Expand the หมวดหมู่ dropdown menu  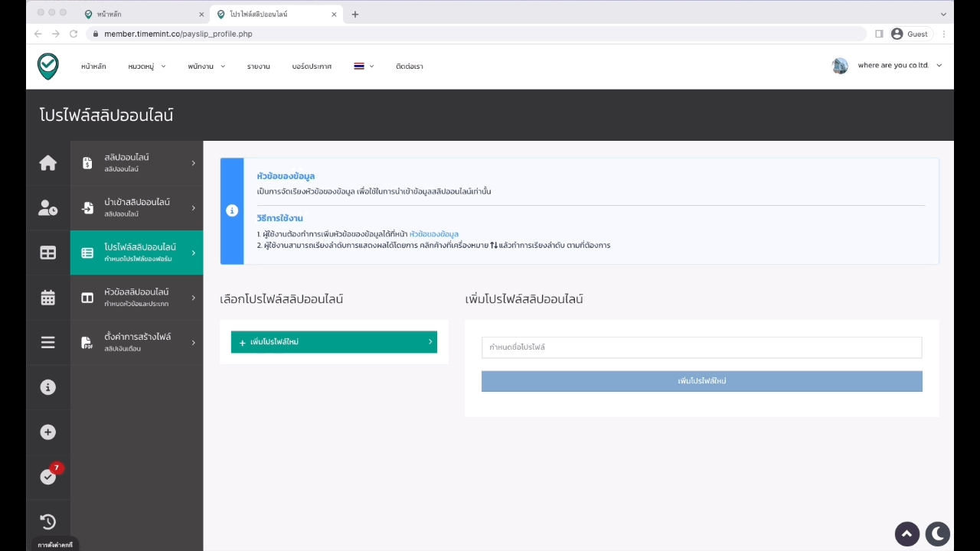[x=146, y=67]
